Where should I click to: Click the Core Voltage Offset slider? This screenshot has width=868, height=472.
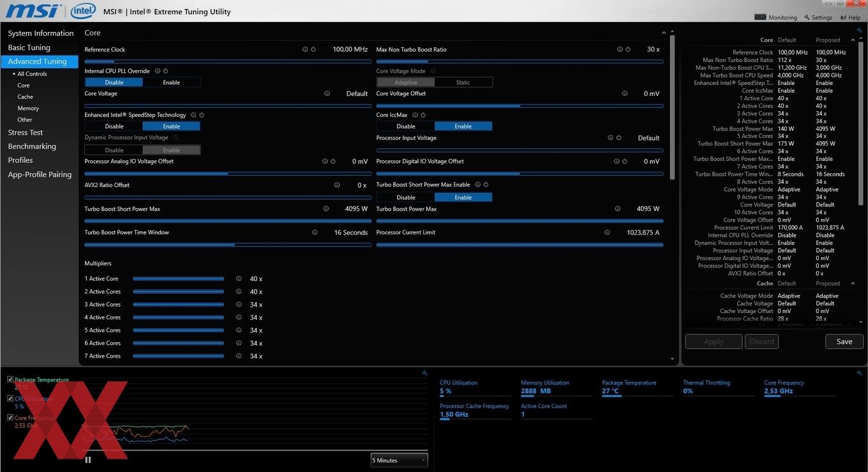coord(520,105)
